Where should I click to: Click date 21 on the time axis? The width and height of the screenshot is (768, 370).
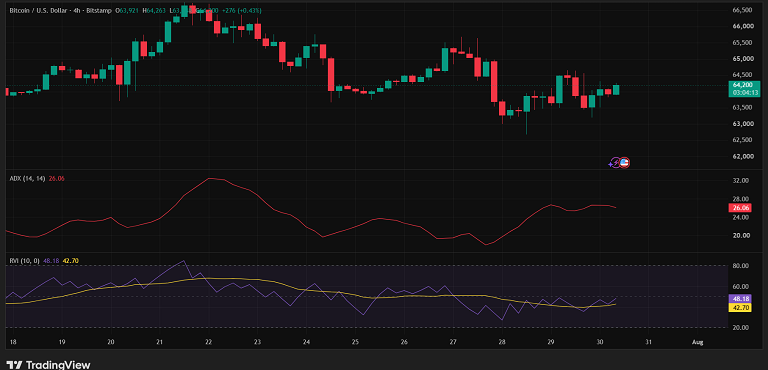coord(160,342)
